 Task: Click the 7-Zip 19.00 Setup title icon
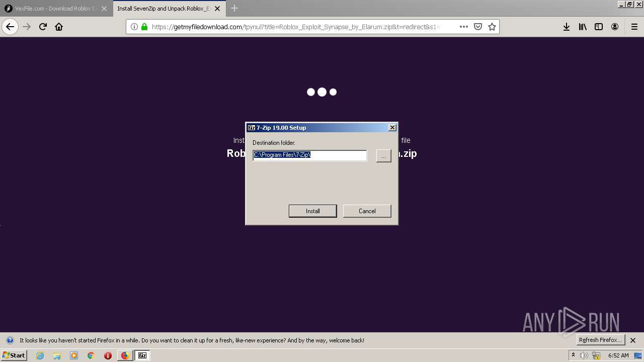coord(252,128)
